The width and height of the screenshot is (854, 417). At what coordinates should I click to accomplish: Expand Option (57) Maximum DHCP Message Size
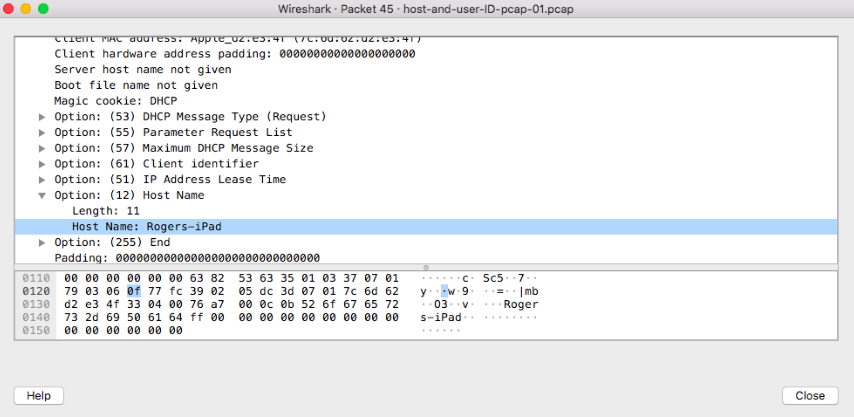(x=42, y=148)
